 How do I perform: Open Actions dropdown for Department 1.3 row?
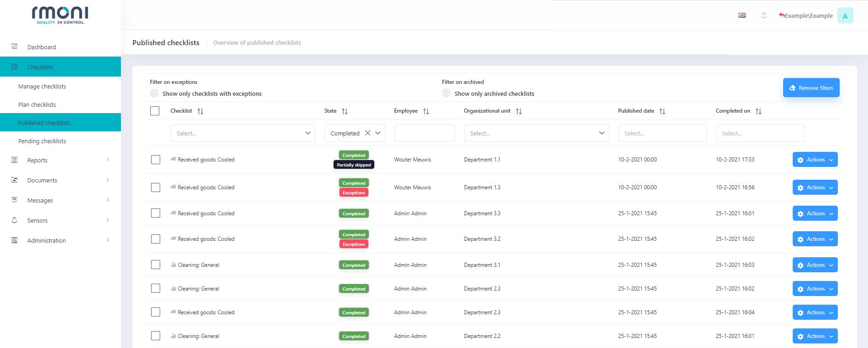coord(815,187)
